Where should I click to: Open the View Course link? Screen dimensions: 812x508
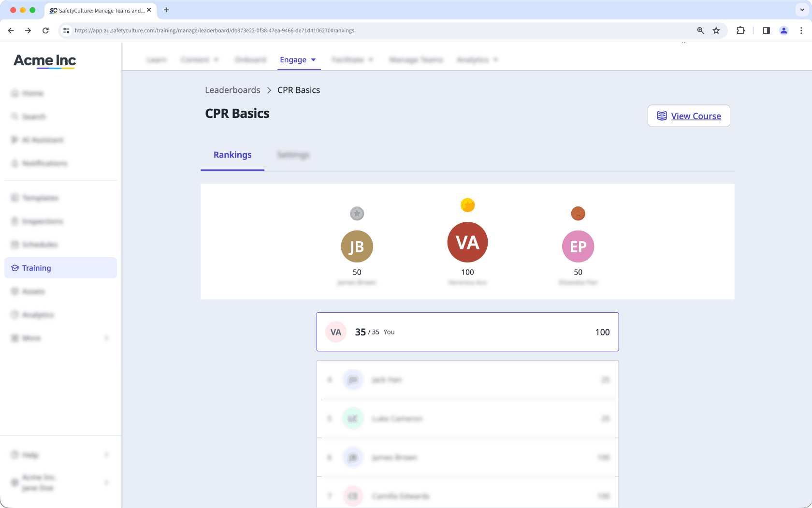tap(689, 116)
